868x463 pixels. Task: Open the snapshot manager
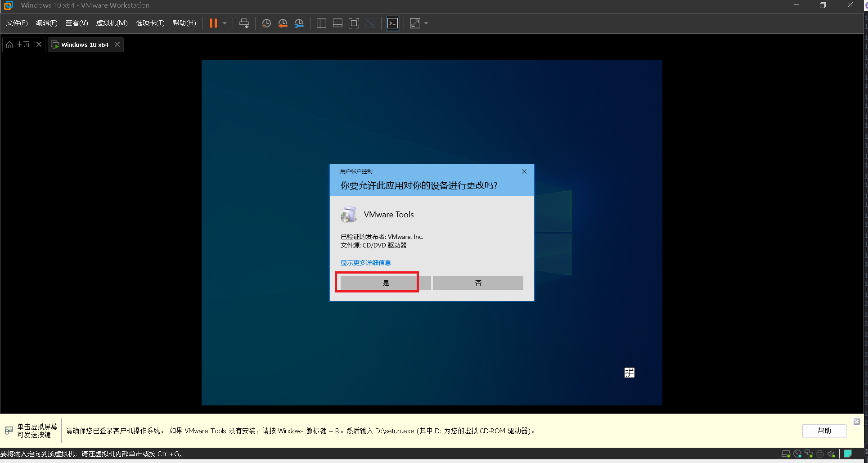(299, 23)
